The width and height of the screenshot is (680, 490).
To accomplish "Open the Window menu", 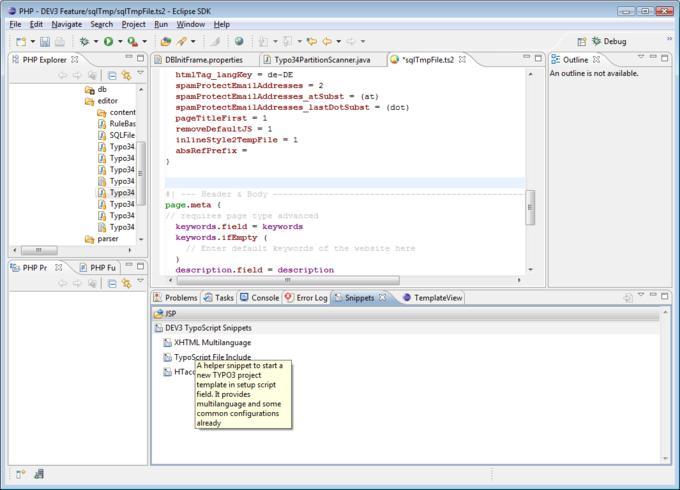I will pos(190,24).
